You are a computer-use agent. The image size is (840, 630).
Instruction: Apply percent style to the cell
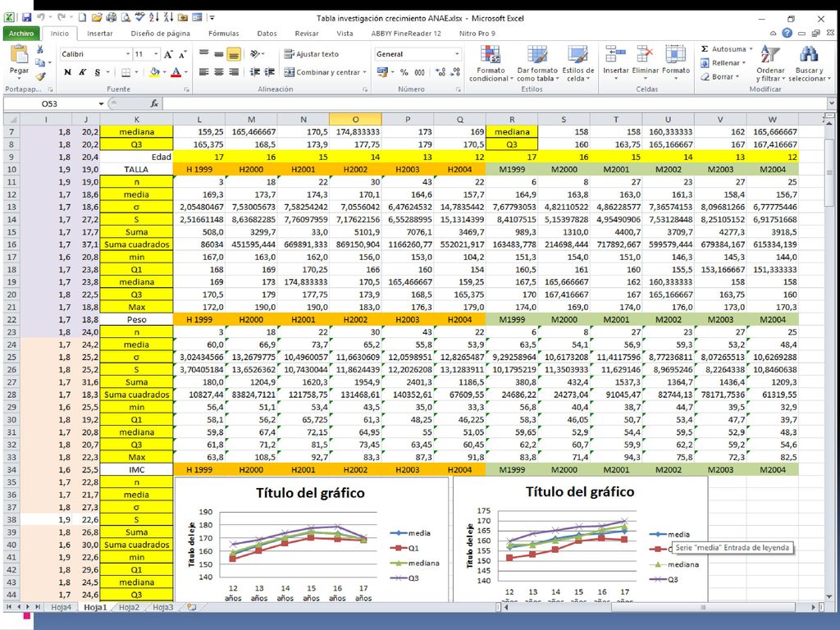click(x=404, y=72)
